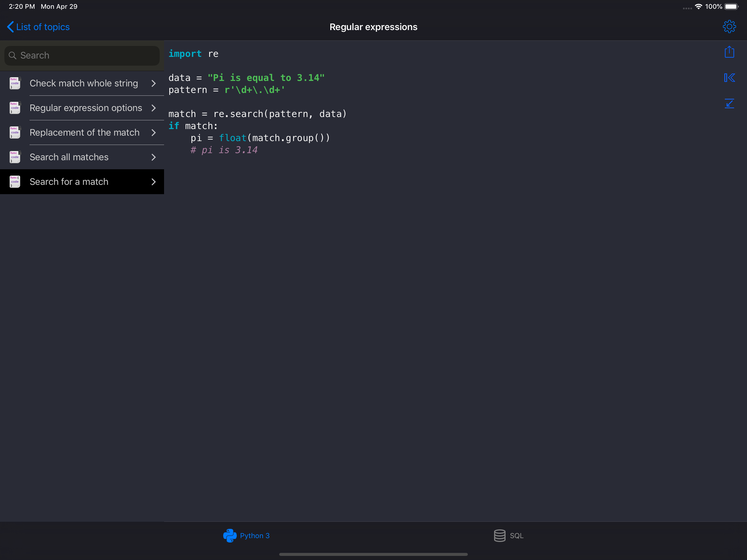747x560 pixels.
Task: Open settings via the gear icon
Action: tap(729, 27)
